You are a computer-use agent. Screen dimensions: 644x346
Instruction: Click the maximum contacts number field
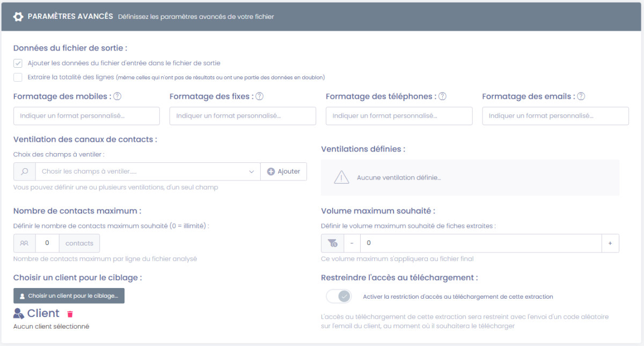click(47, 243)
